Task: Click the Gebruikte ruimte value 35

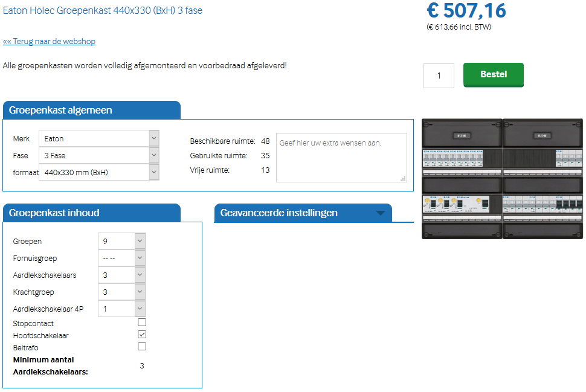Action: pyautogui.click(x=265, y=155)
